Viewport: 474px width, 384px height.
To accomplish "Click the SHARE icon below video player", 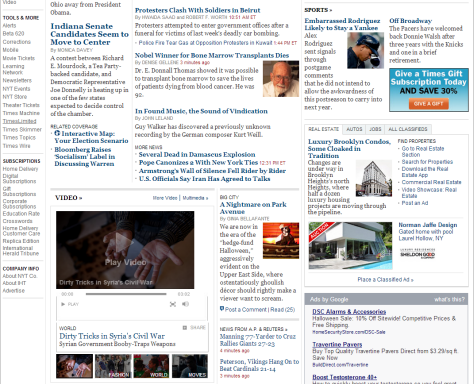I will [x=194, y=328].
